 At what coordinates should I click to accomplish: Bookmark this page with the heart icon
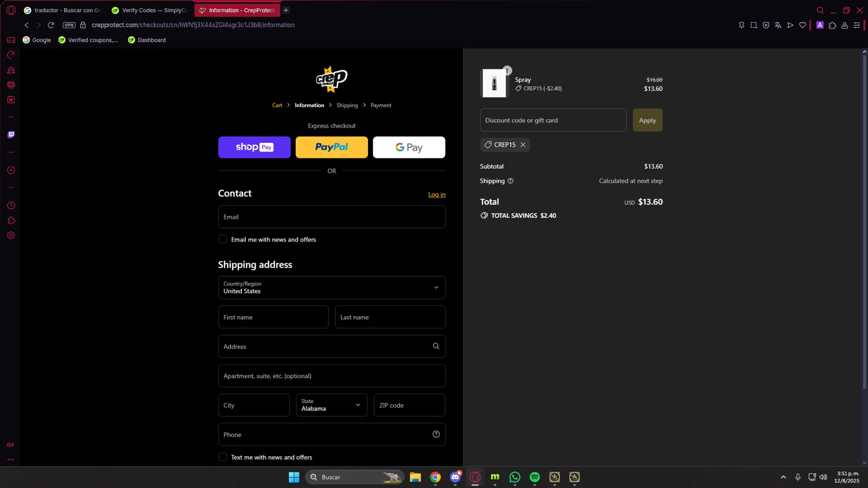(802, 25)
